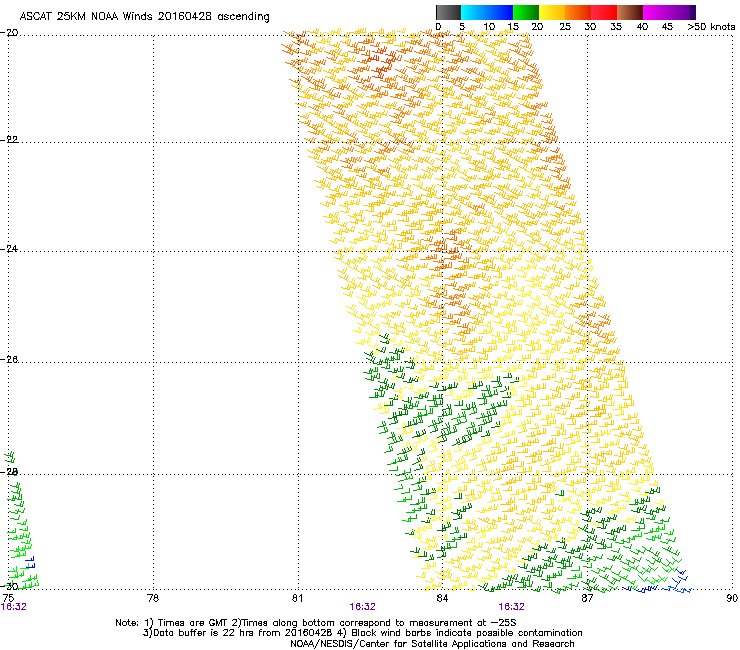The width and height of the screenshot is (740, 650).
Task: Click the -24 latitude axis label
Action: click(9, 248)
